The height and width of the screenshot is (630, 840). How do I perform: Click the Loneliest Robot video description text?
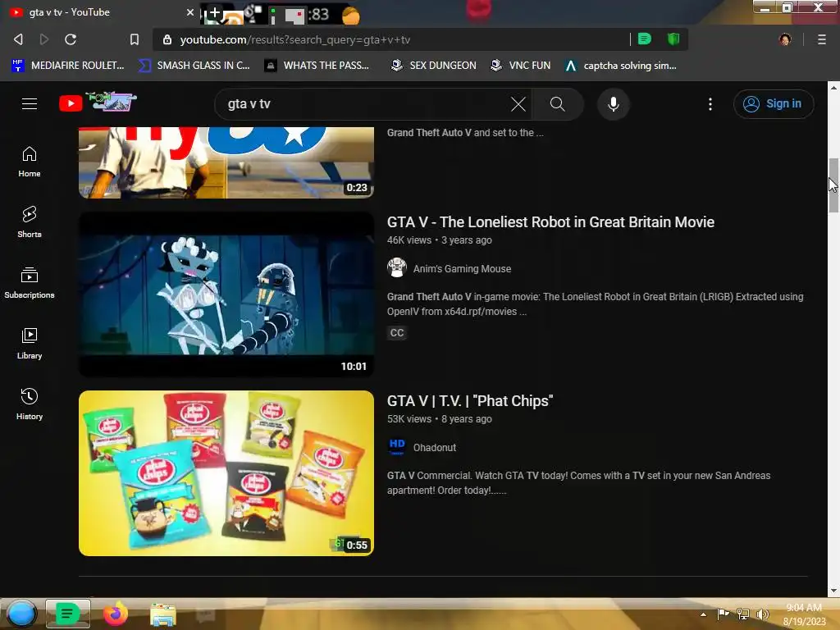[596, 304]
